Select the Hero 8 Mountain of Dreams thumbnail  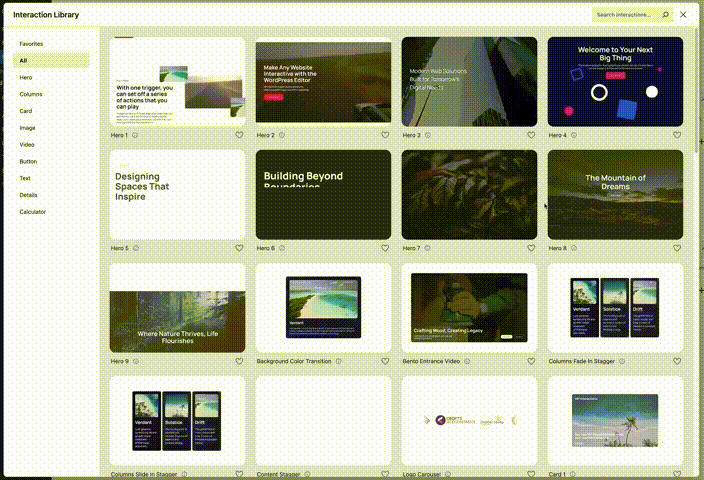point(615,195)
